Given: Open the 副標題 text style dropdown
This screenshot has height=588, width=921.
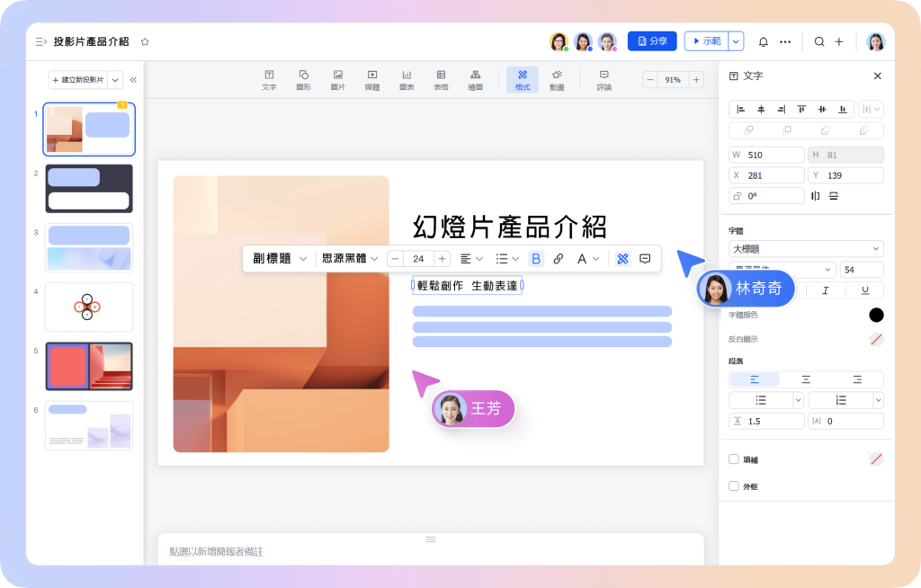Looking at the screenshot, I should [x=280, y=258].
